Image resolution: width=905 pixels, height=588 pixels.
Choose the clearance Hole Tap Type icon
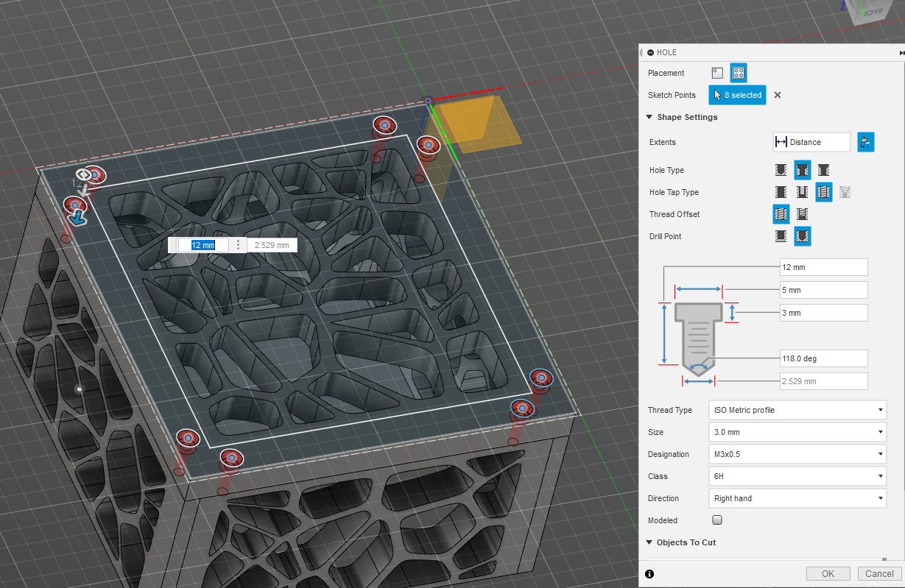(802, 192)
